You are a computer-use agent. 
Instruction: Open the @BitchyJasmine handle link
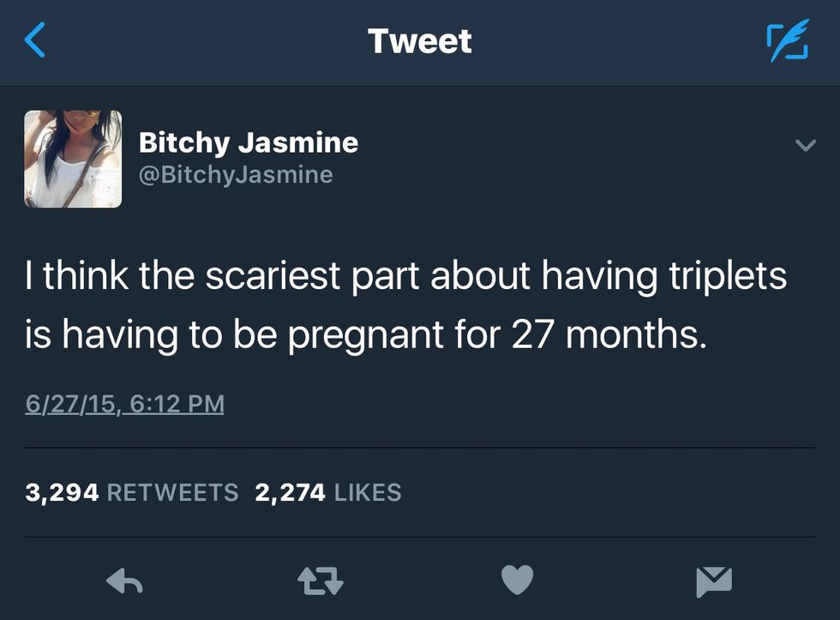click(236, 175)
